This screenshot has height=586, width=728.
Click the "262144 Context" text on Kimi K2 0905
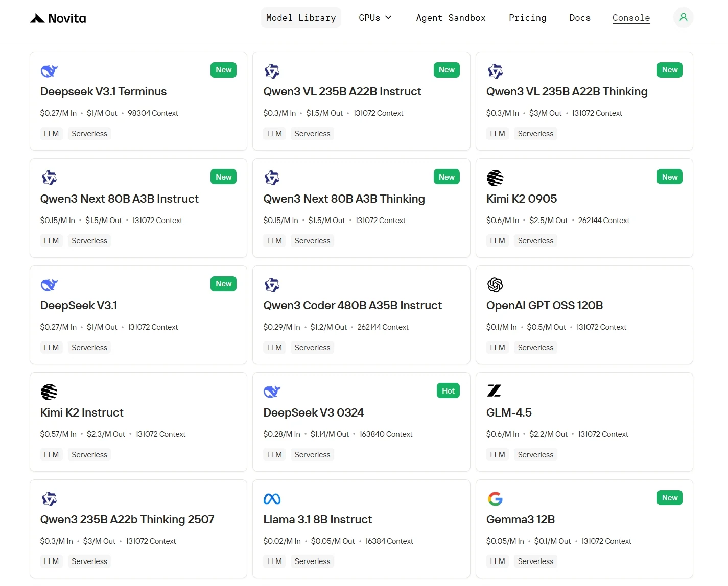604,221
